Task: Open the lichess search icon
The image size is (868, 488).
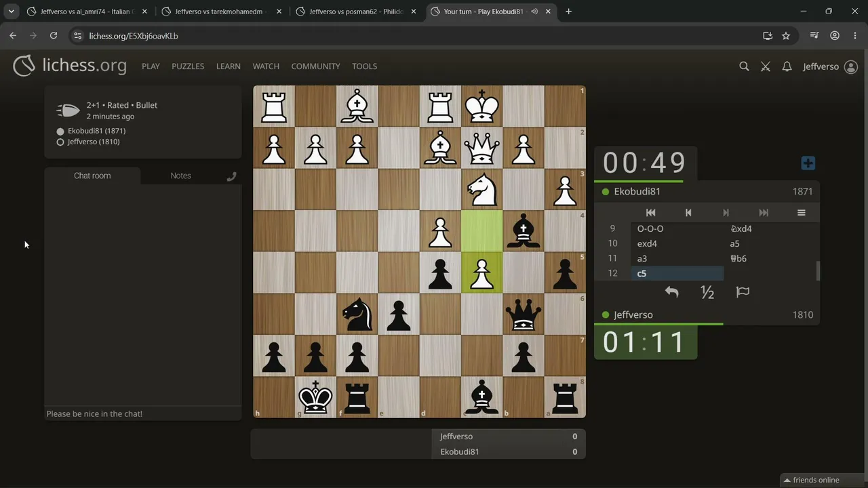Action: coord(744,66)
